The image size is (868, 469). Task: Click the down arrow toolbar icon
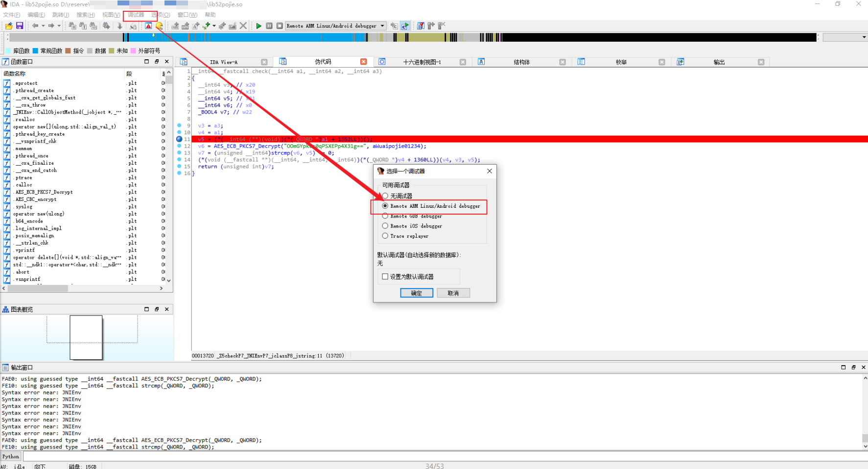(120, 25)
